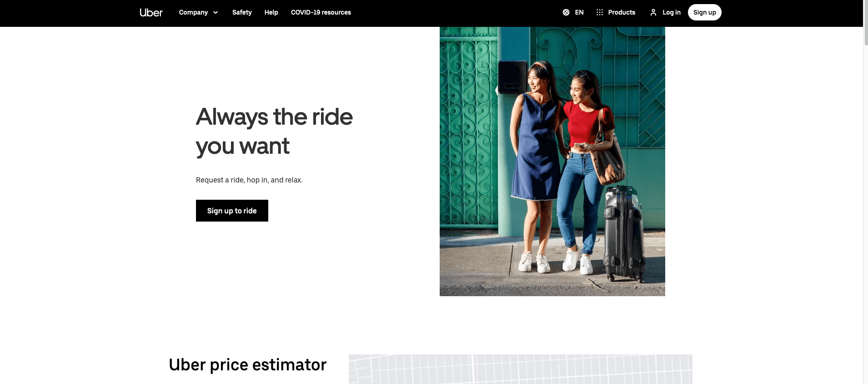
Task: Click the Request a ride tagline text
Action: point(249,180)
